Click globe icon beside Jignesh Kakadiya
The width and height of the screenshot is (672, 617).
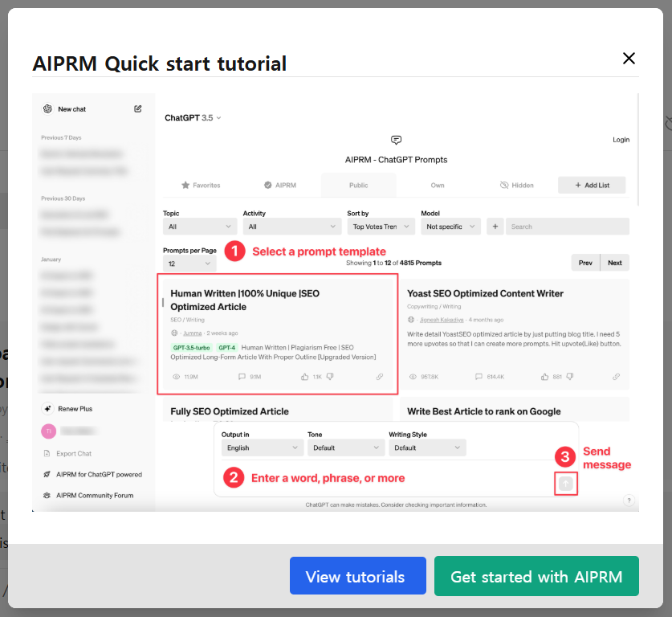click(411, 320)
